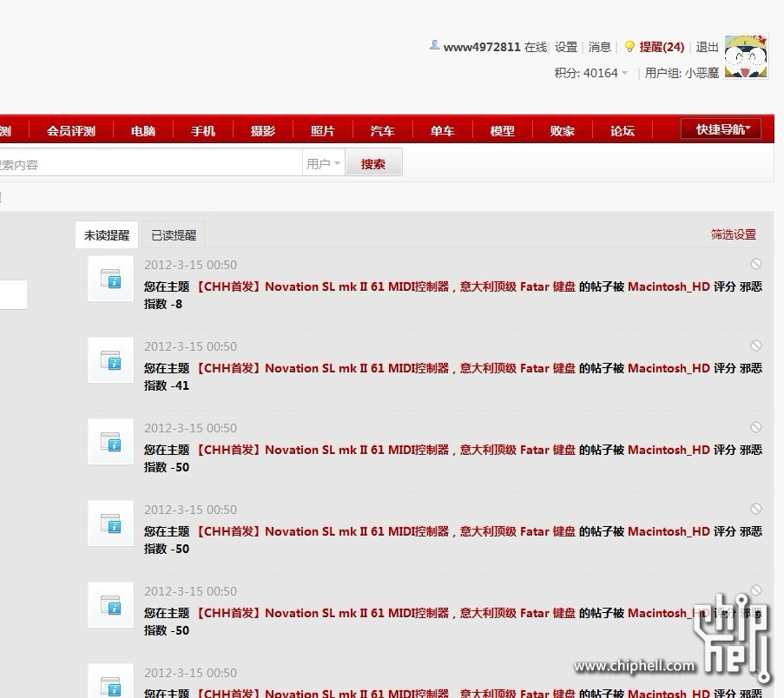Ignore the notification with score -8

(756, 264)
